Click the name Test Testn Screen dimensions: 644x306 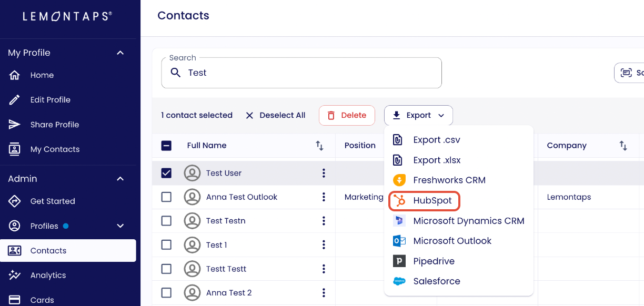pos(226,221)
